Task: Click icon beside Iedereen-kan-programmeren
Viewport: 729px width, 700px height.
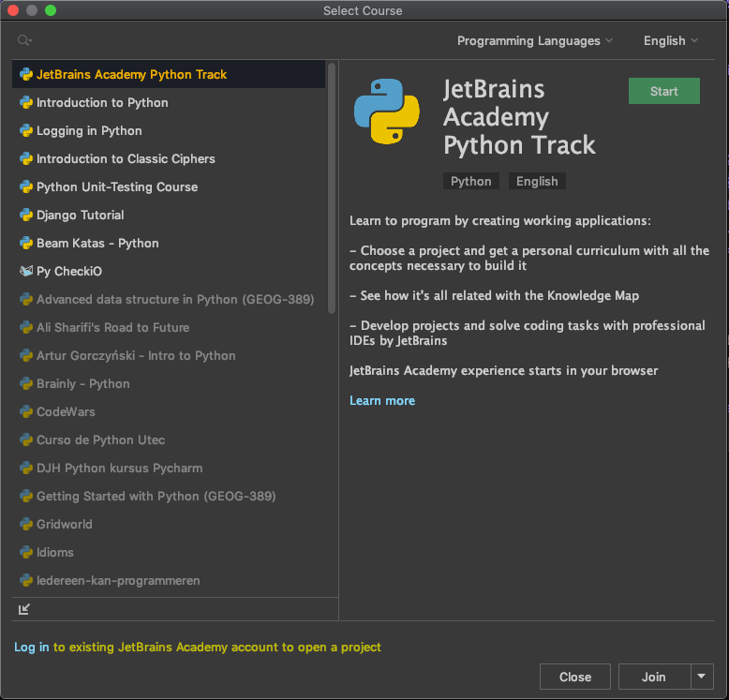Action: click(x=26, y=581)
